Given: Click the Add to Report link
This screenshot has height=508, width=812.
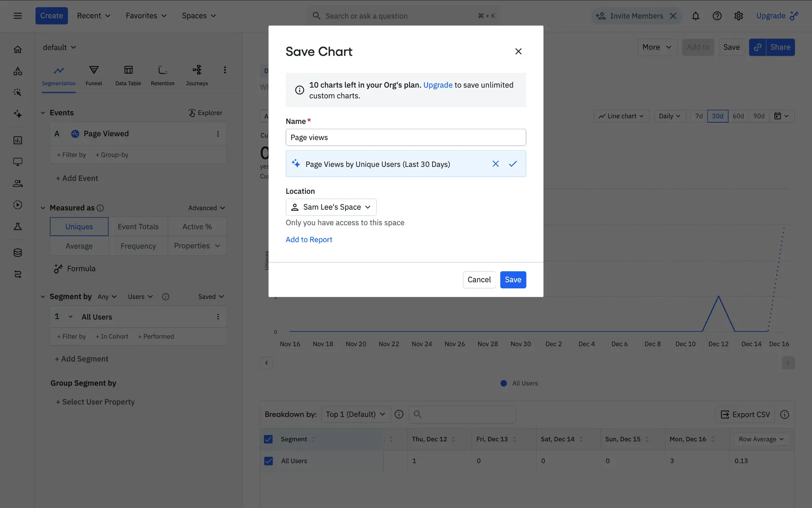Looking at the screenshot, I should coord(309,240).
